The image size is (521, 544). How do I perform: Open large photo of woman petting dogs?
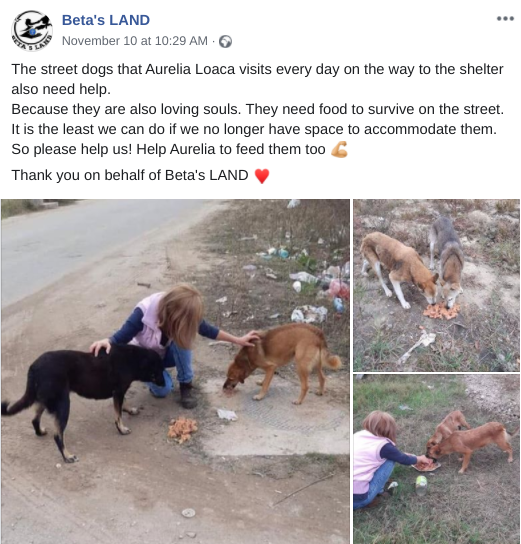(175, 371)
